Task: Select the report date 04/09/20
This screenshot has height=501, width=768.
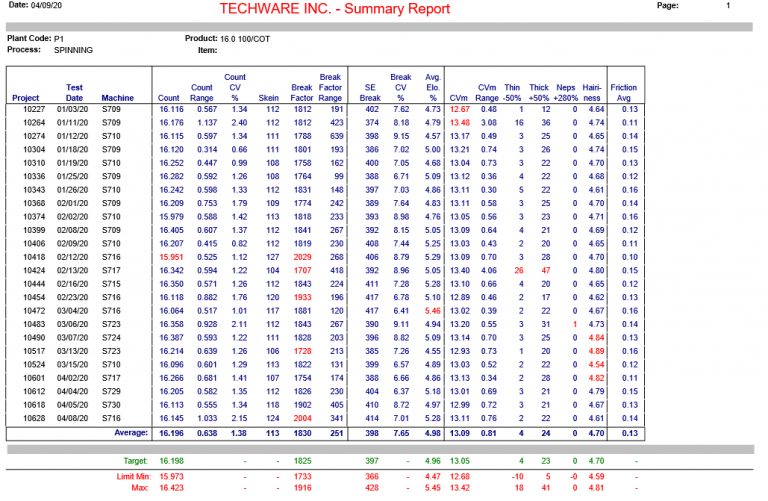Action: (x=47, y=5)
